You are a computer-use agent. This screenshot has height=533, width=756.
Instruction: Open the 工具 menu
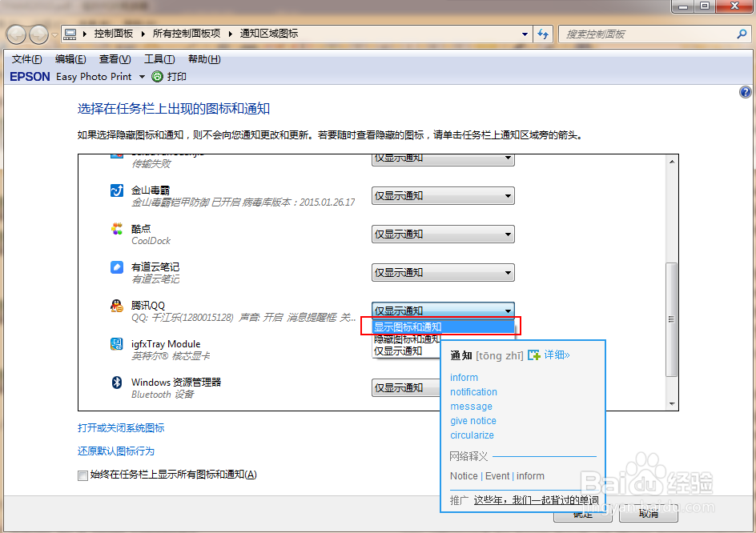pyautogui.click(x=158, y=58)
